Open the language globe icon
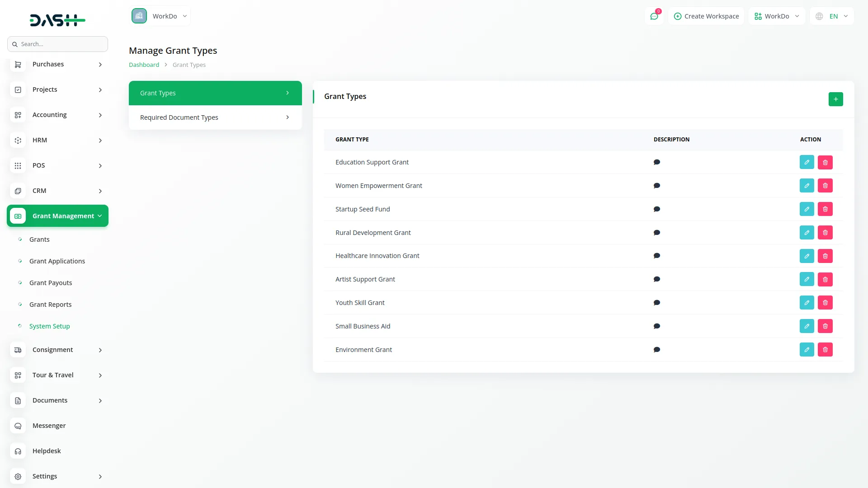 click(x=818, y=16)
